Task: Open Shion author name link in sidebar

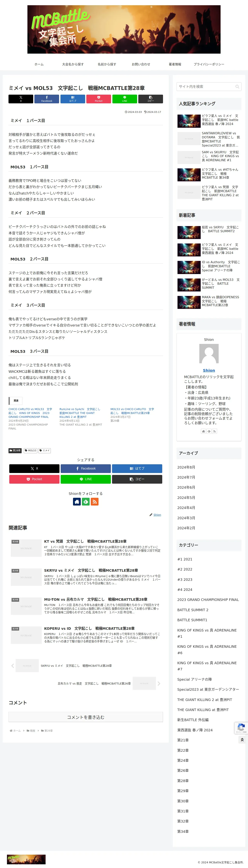Action: pos(209,370)
